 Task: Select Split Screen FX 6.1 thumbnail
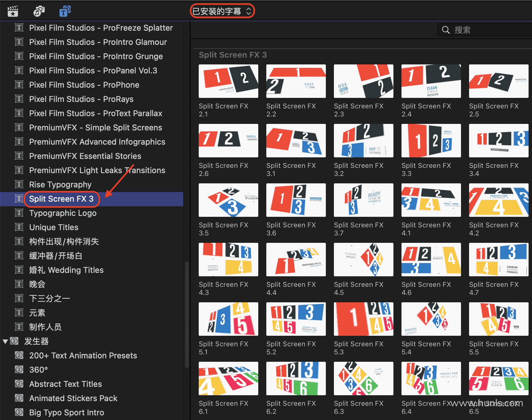coord(228,378)
